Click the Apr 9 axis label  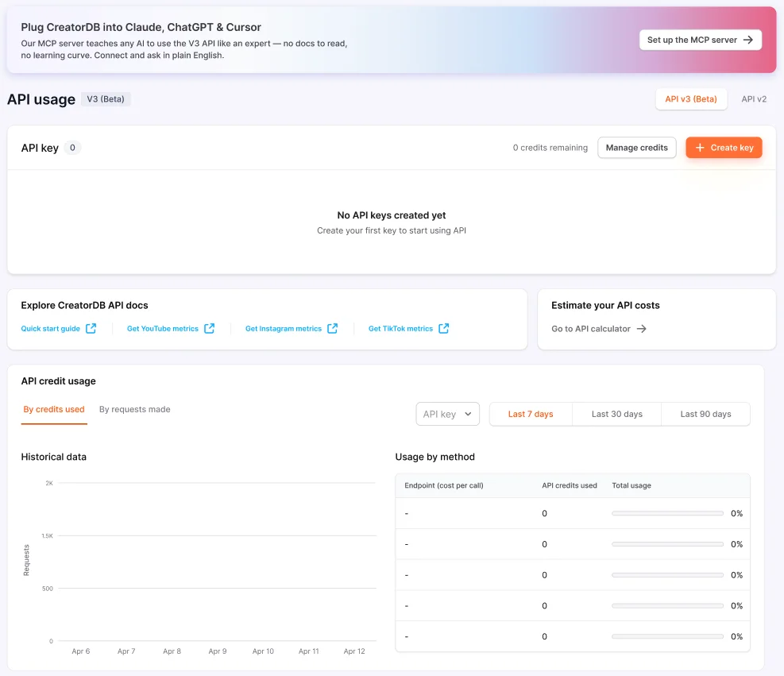click(x=218, y=651)
